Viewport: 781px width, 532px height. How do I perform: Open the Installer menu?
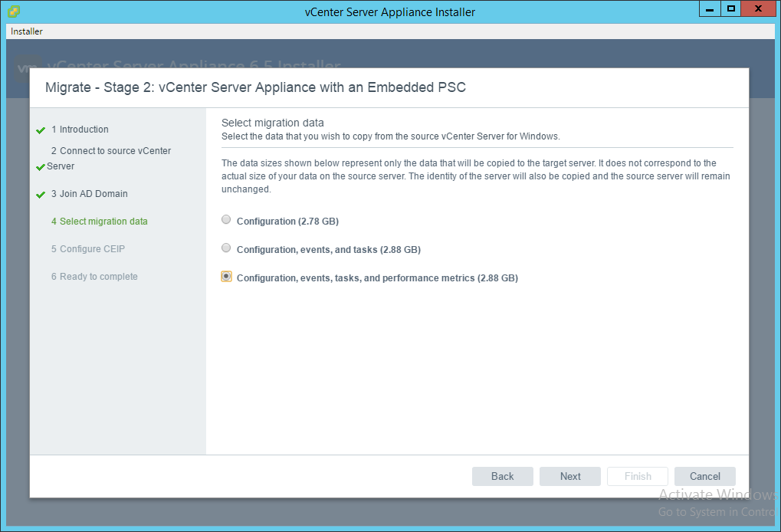26,31
